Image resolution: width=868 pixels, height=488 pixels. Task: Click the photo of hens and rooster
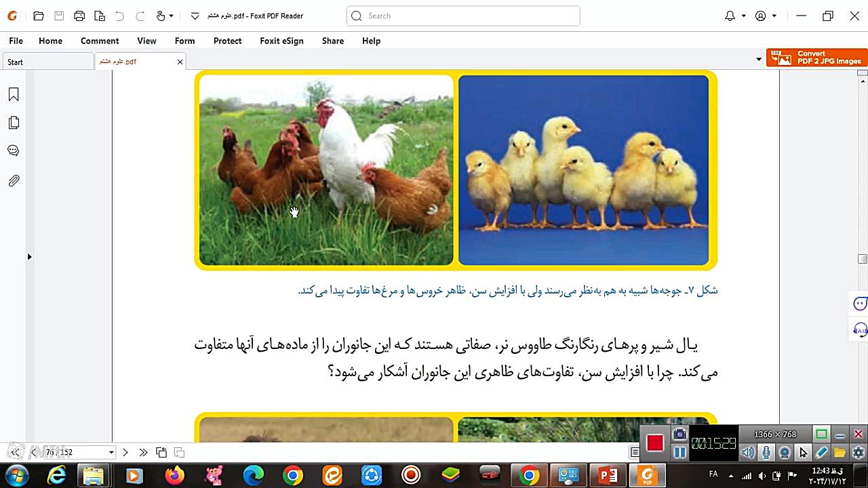tap(326, 170)
